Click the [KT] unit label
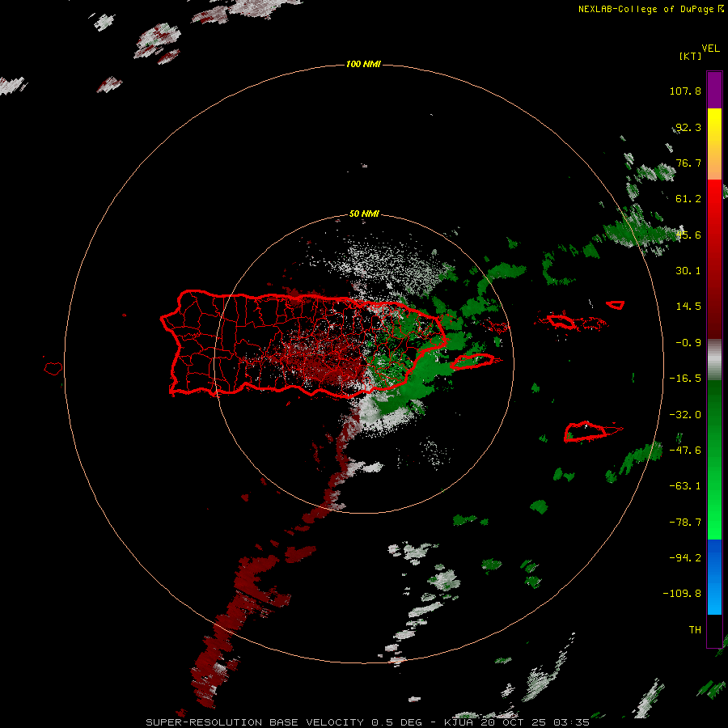Viewport: 728px width, 728px height. coord(691,56)
